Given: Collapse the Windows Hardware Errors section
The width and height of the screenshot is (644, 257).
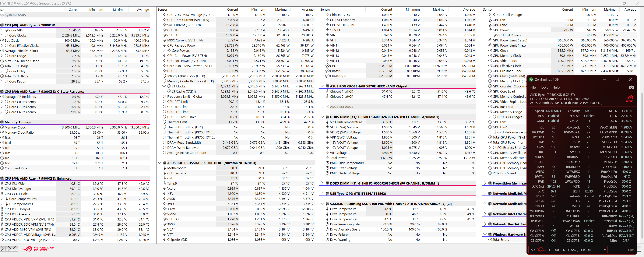Looking at the screenshot, I should [485, 234].
